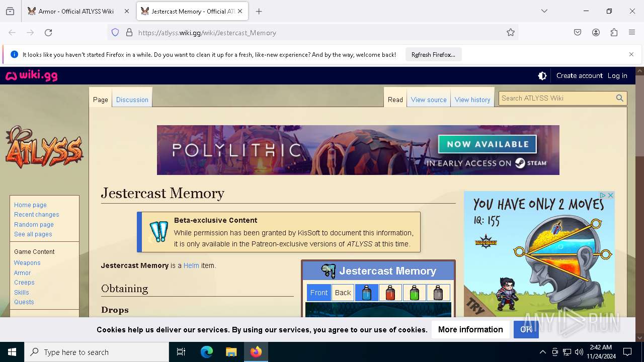Click the Polylithic banner advertisement
This screenshot has height=362, width=644.
click(x=358, y=150)
